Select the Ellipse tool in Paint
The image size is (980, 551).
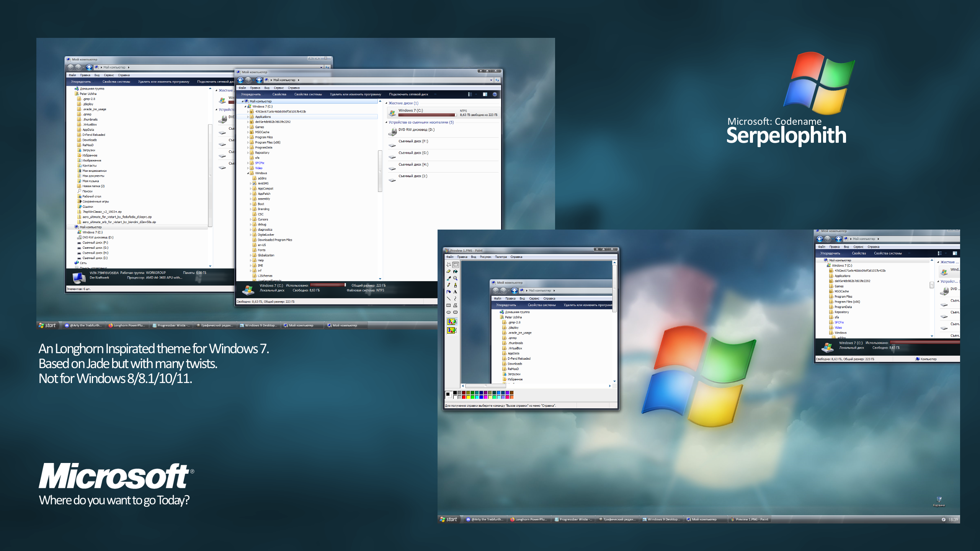[x=449, y=312]
